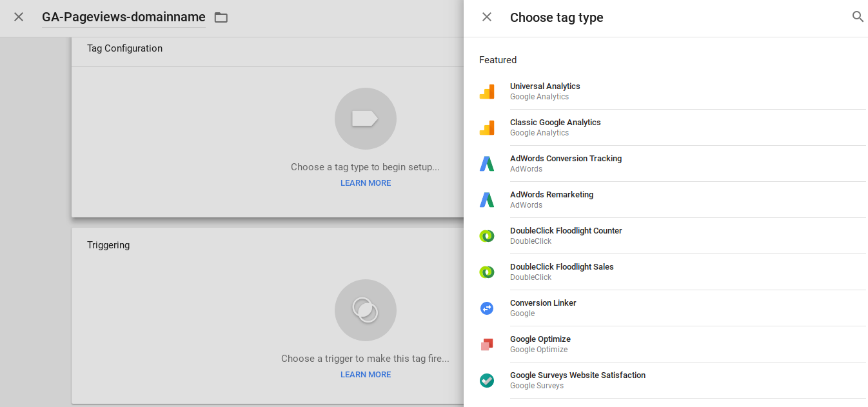Open search in Choose tag type panel

(x=858, y=17)
